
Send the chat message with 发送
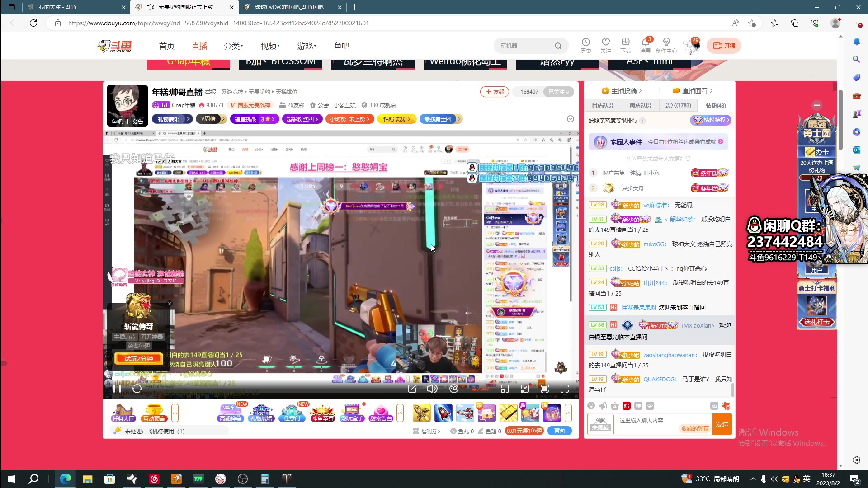(722, 424)
